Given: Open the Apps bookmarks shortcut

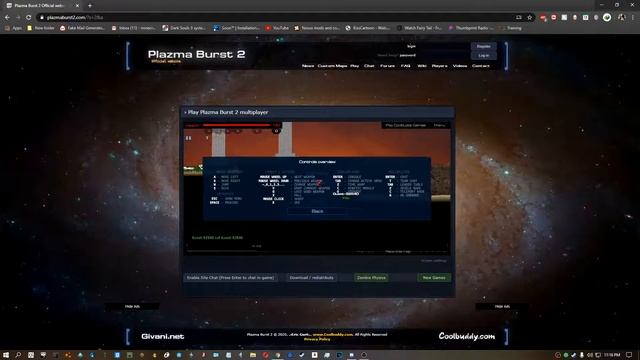Looking at the screenshot, I should (x=13, y=28).
